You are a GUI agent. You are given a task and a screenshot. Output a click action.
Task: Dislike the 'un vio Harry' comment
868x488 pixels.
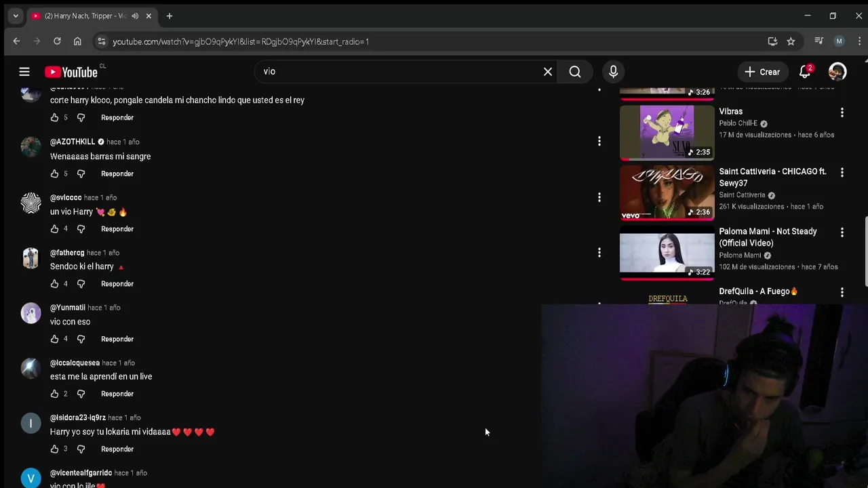(x=81, y=229)
